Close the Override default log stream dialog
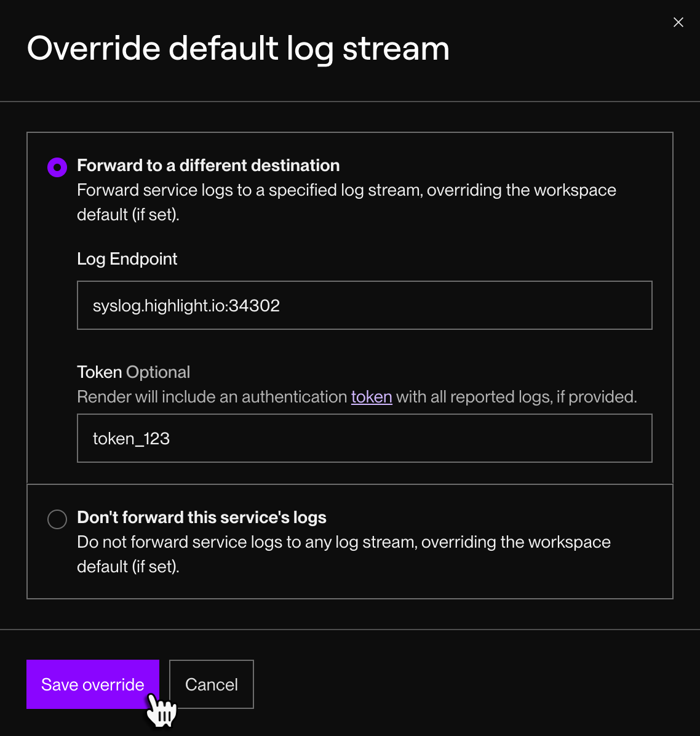The height and width of the screenshot is (736, 700). click(x=678, y=22)
